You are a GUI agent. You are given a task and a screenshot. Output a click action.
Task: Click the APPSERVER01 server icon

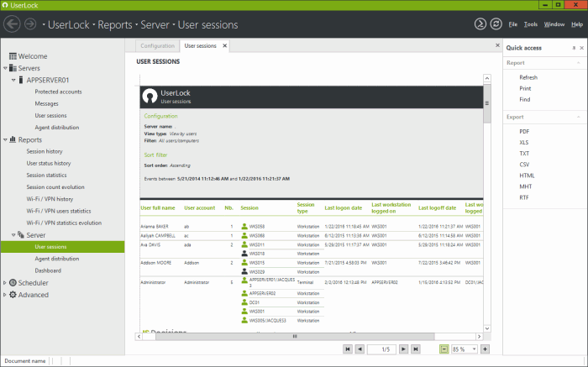pyautogui.click(x=21, y=80)
